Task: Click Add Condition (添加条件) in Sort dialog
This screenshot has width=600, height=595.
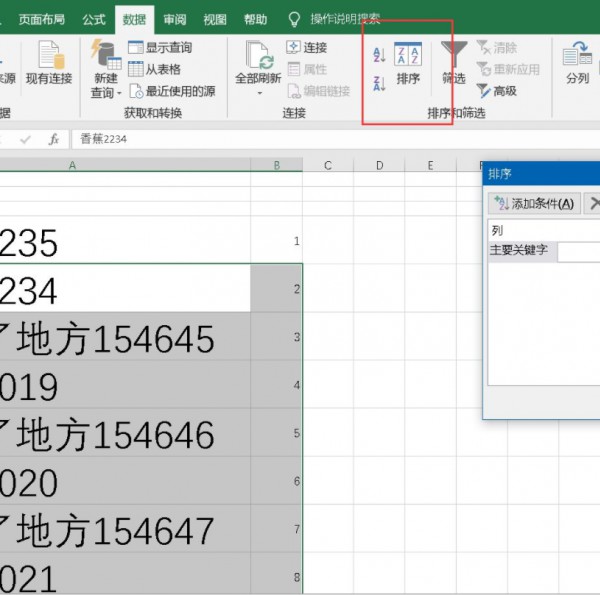Action: point(535,204)
